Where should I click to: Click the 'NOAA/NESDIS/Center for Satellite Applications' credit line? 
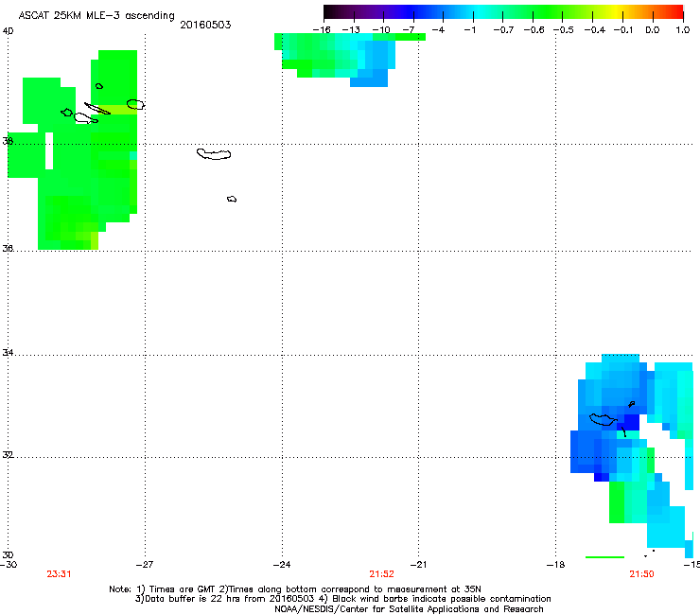[x=409, y=608]
